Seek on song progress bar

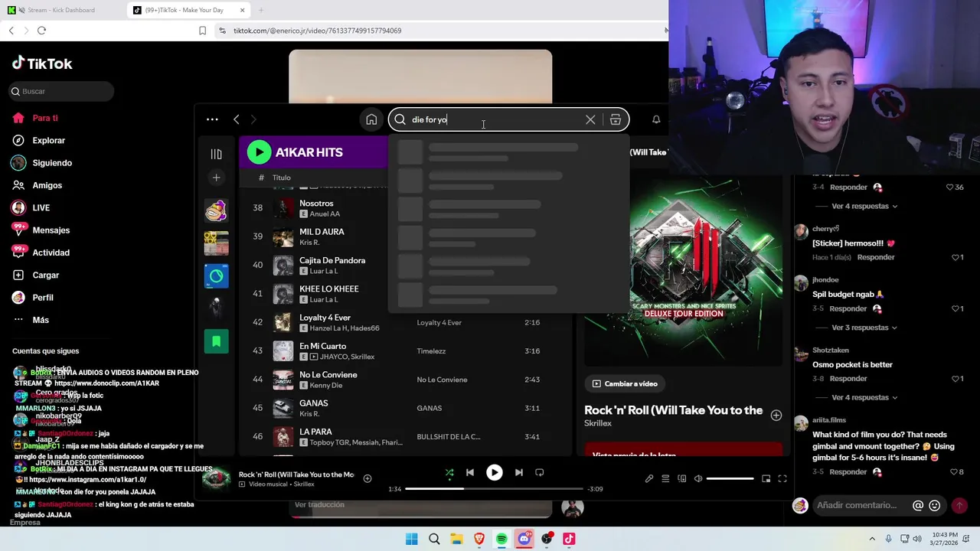click(495, 488)
